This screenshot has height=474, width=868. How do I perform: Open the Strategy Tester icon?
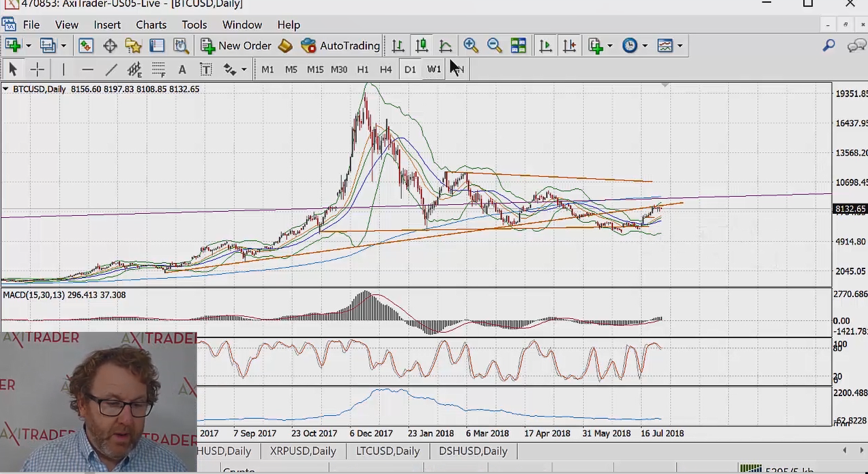pos(181,46)
